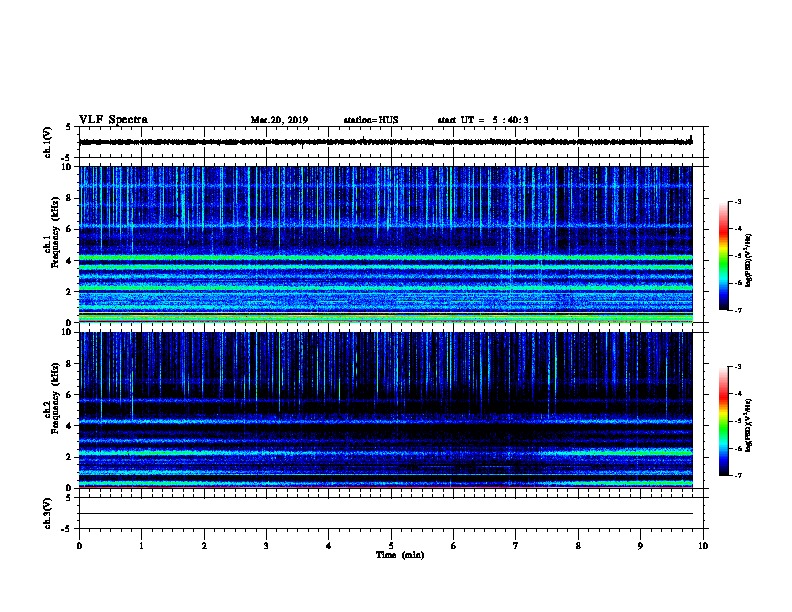Image resolution: width=792 pixels, height=612 pixels.
Task: Click time axis tick label "8"
Action: [x=578, y=546]
